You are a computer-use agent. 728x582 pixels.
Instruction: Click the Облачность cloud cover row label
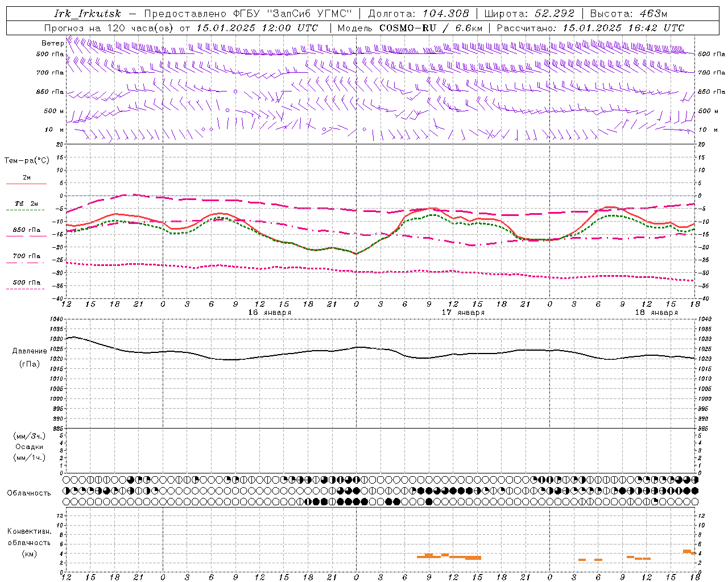[28, 493]
